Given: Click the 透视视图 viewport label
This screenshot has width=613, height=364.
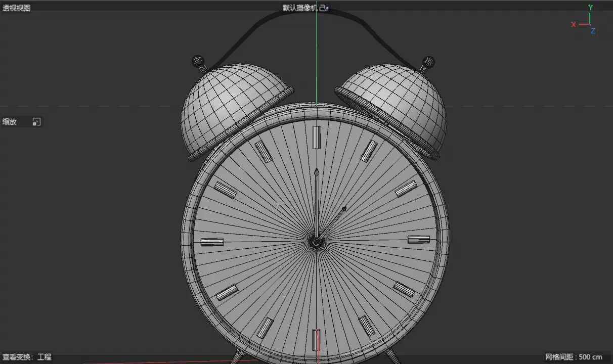Looking at the screenshot, I should pos(16,8).
